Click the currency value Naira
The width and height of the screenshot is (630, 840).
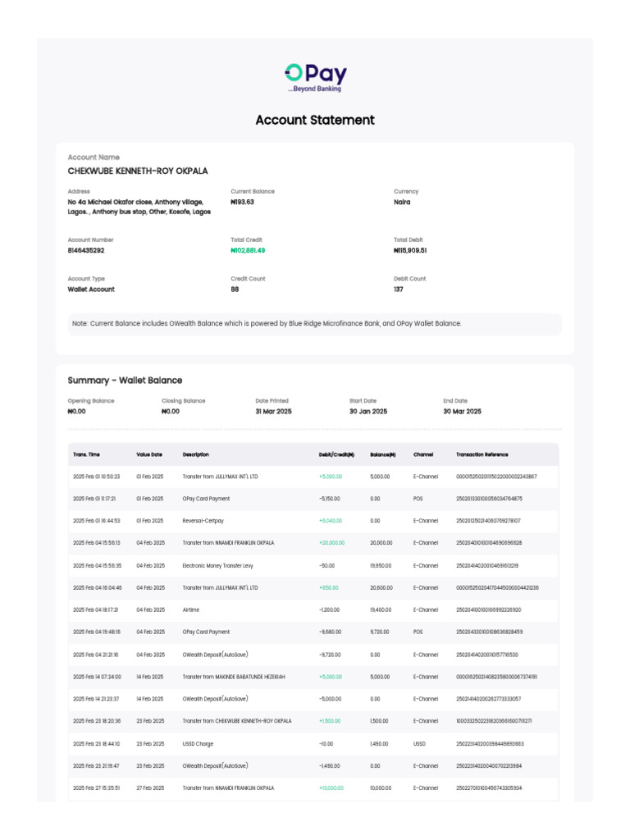click(x=402, y=202)
